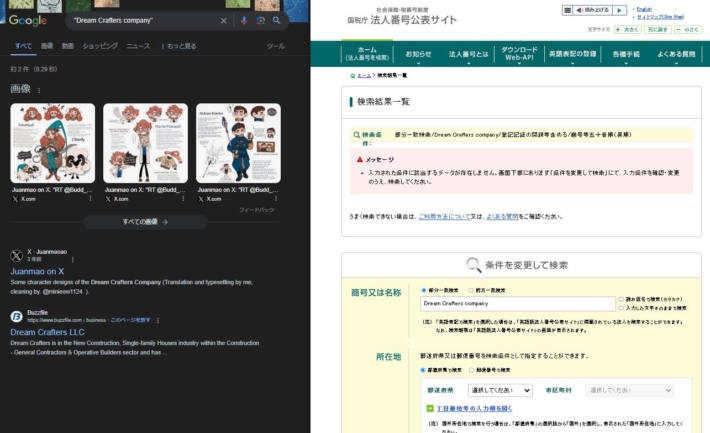Enable 読み仮名で検索(カタカナ) checkbox

pos(621,299)
